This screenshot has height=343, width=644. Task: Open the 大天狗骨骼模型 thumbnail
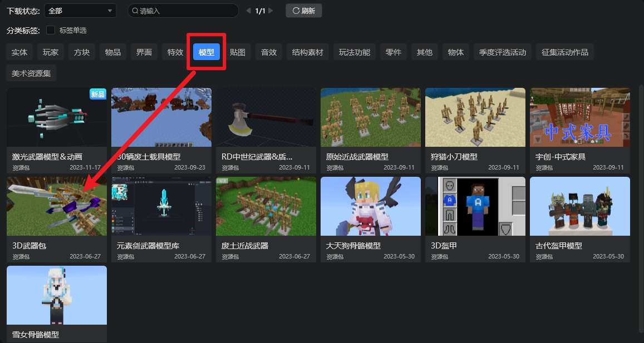[371, 206]
